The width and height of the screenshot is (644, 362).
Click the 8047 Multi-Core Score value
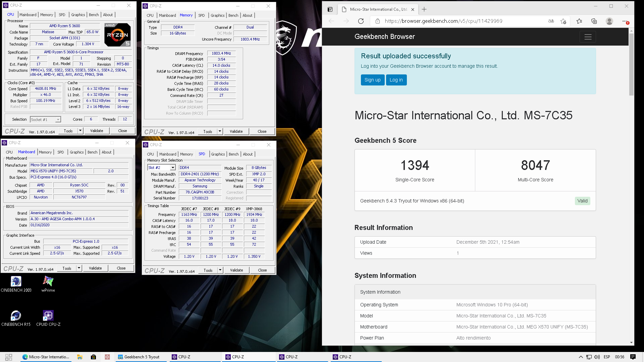[535, 165]
